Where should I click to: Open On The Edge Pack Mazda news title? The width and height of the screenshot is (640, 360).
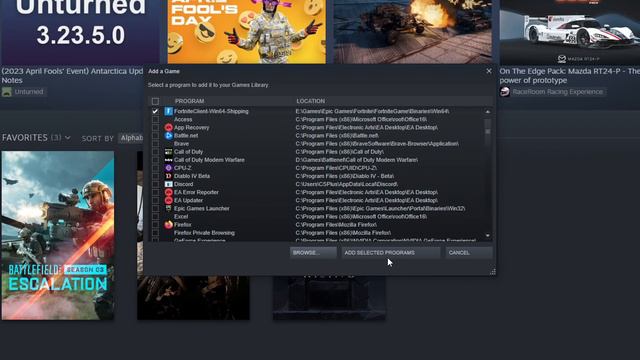coord(570,76)
